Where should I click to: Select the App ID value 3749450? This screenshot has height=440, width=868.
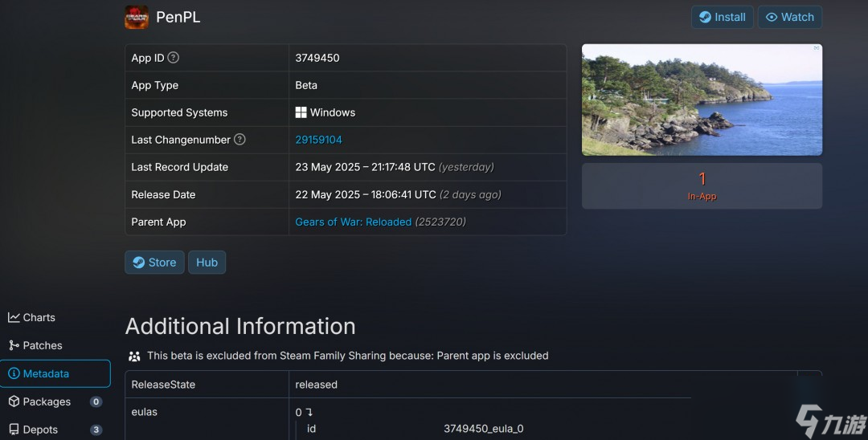point(317,58)
